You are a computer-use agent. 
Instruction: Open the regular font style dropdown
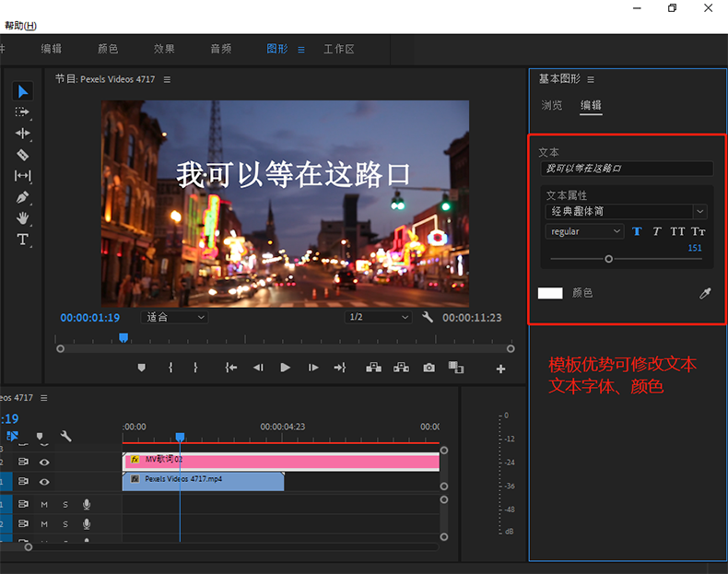585,231
